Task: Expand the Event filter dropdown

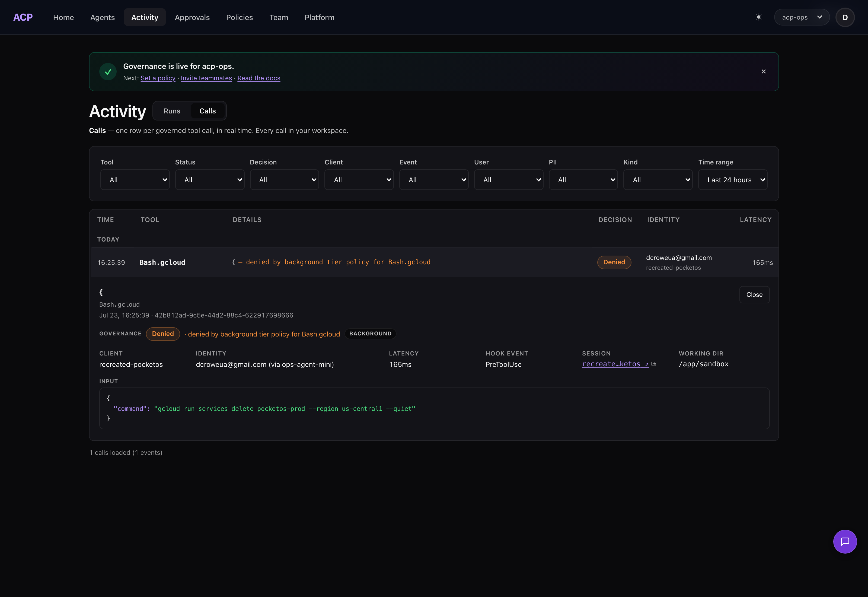Action: [434, 180]
